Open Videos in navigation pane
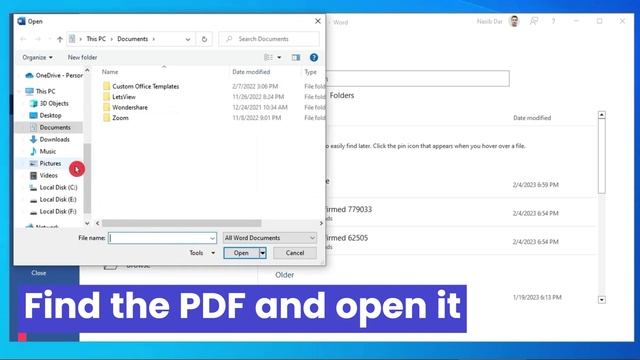The width and height of the screenshot is (640, 360). pyautogui.click(x=44, y=176)
